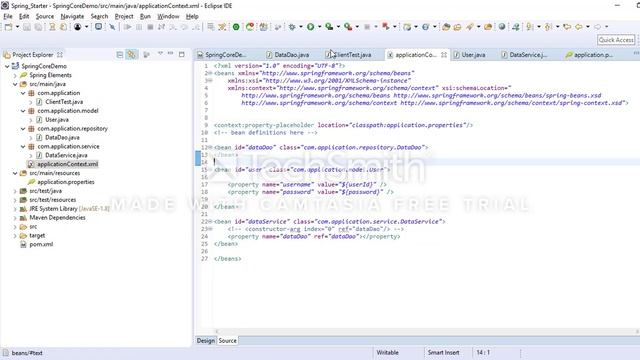Screen dimensions: 640x360
Task: Open the Run button dropdown arrow
Action: [320, 27]
